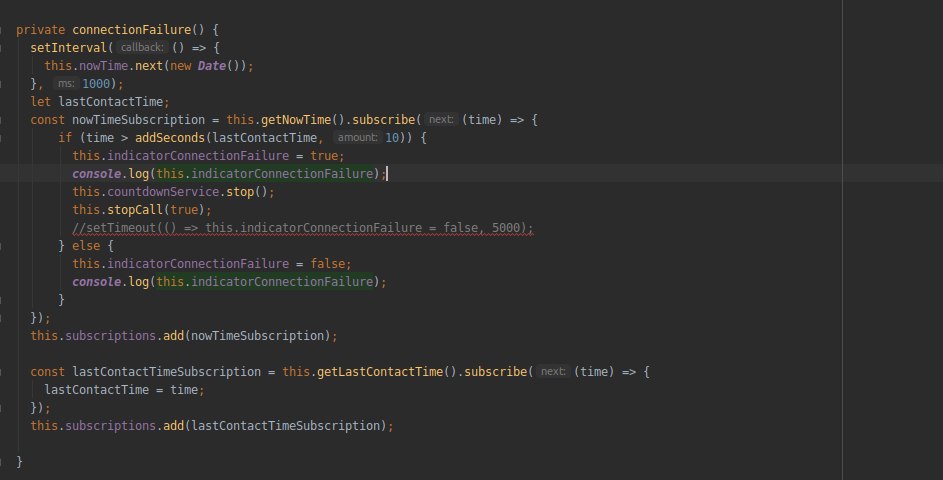
Task: Click the let keyword
Action: click(x=41, y=102)
